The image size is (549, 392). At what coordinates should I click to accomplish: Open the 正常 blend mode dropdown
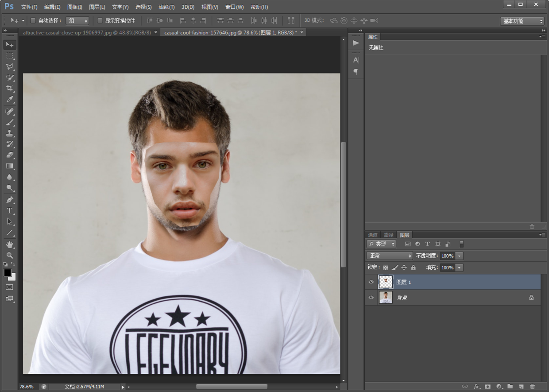pos(390,256)
